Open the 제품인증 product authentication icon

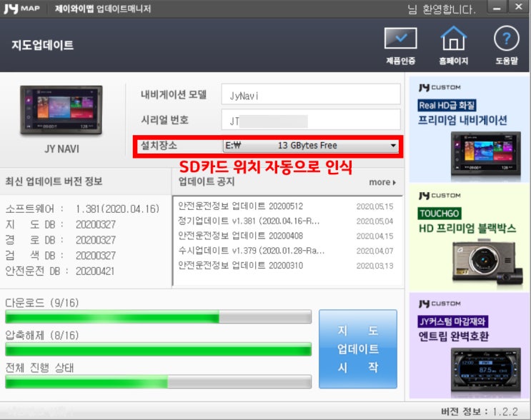pyautogui.click(x=401, y=46)
